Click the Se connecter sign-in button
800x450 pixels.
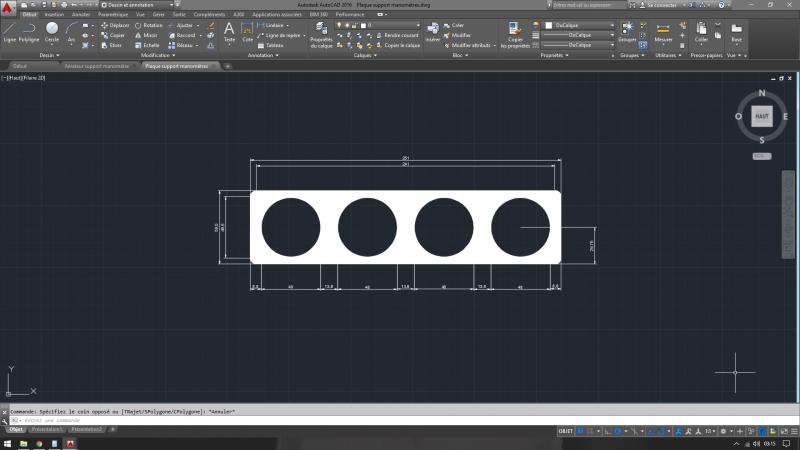pos(661,5)
